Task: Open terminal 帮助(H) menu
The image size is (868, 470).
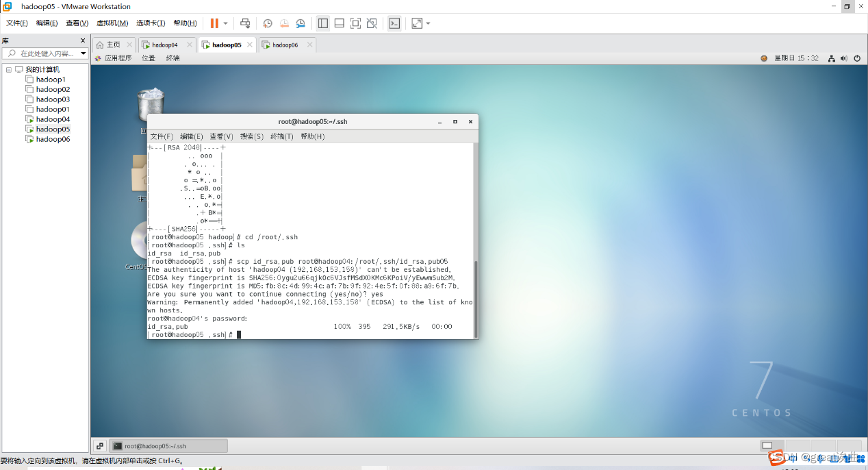Action: pos(312,136)
